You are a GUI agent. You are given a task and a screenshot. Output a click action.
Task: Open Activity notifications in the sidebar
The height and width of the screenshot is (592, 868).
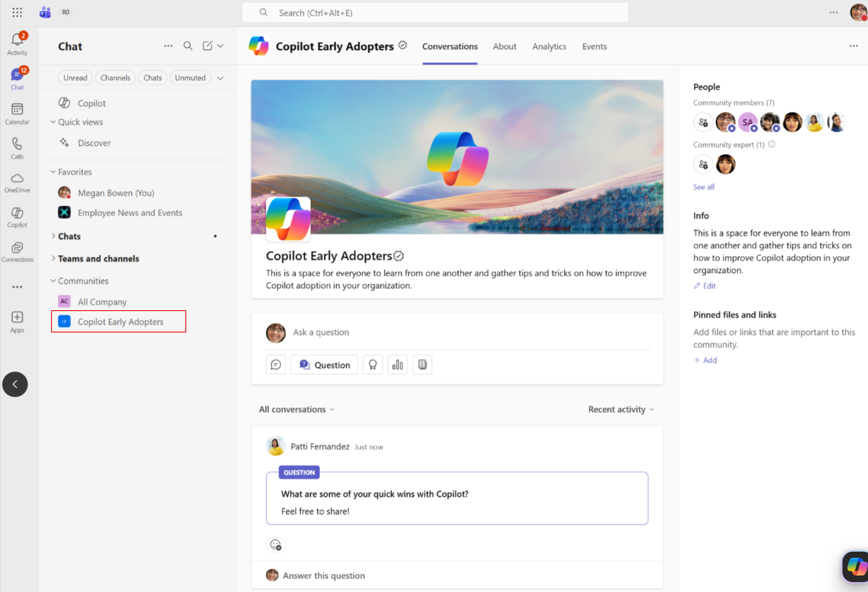pyautogui.click(x=17, y=42)
